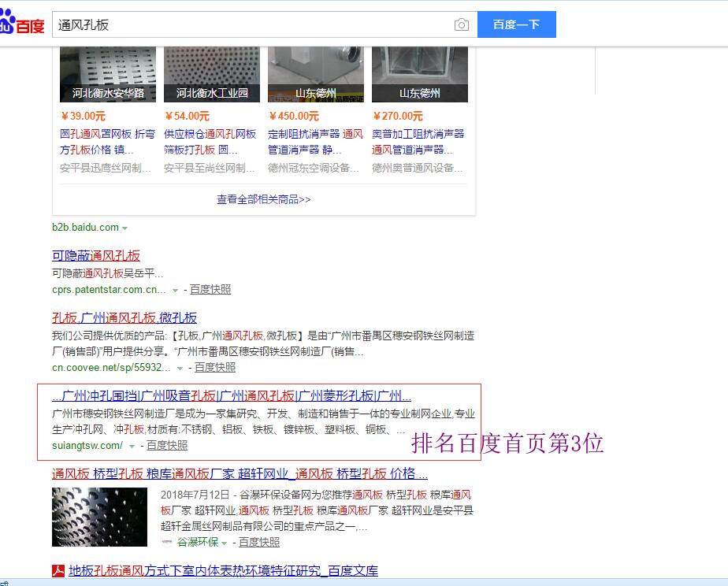Open the 可隐蔽通风孔板 result title
728x586 pixels.
tap(96, 256)
